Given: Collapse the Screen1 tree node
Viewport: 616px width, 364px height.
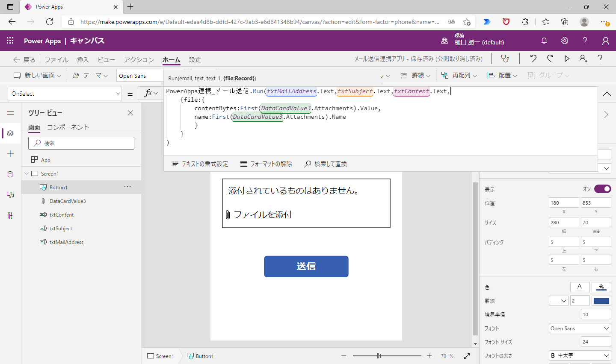Looking at the screenshot, I should pyautogui.click(x=27, y=173).
